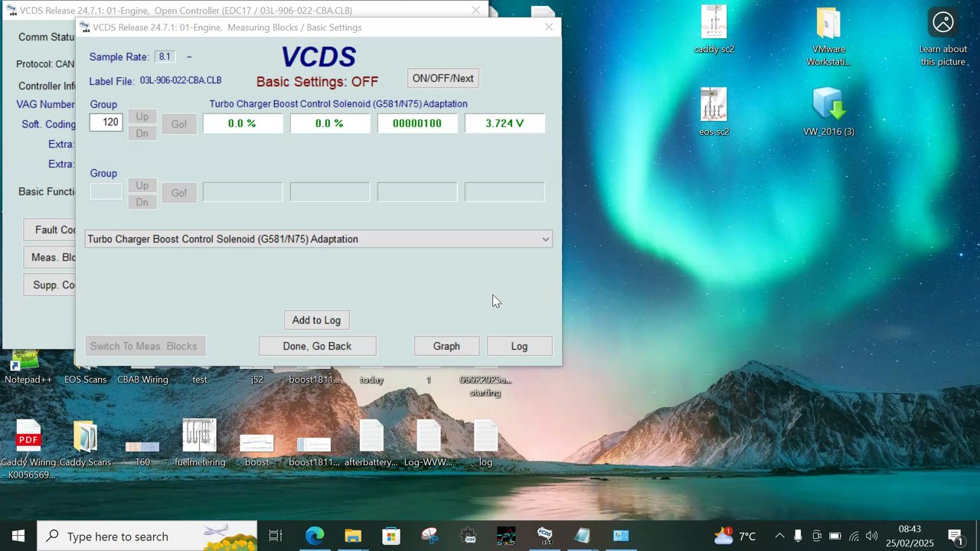Open network status tray icon
This screenshot has height=551, width=980.
point(854,536)
